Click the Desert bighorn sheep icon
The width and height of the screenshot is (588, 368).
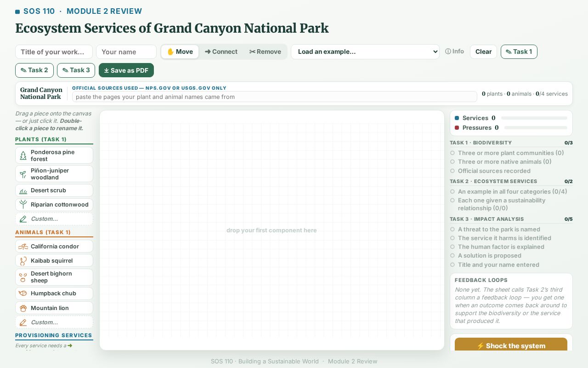coord(23,277)
